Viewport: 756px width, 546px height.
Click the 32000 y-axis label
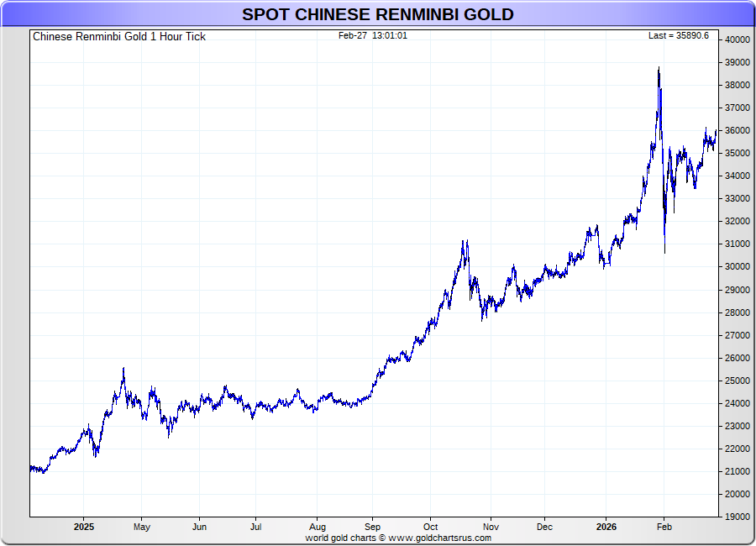(x=738, y=222)
